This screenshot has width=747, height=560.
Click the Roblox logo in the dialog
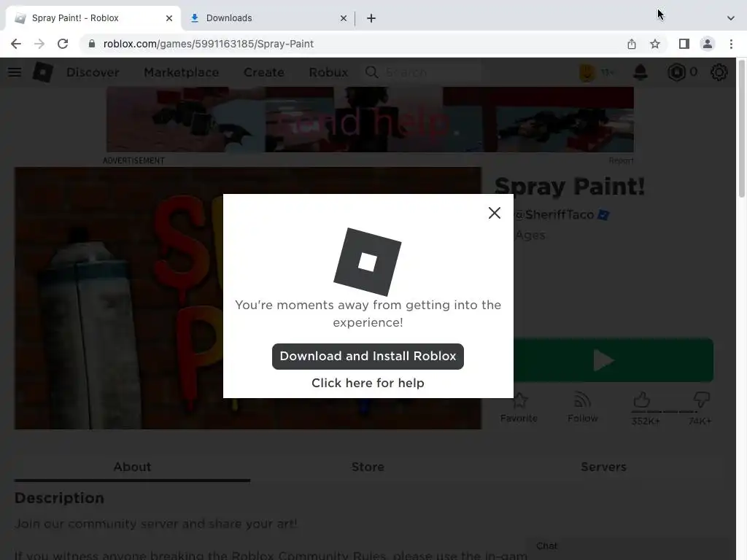368,262
